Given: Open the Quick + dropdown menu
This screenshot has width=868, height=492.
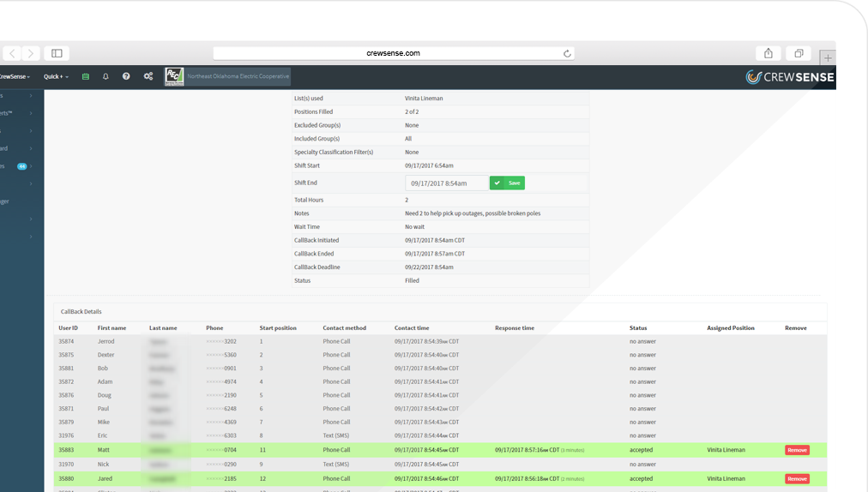Looking at the screenshot, I should (x=56, y=76).
